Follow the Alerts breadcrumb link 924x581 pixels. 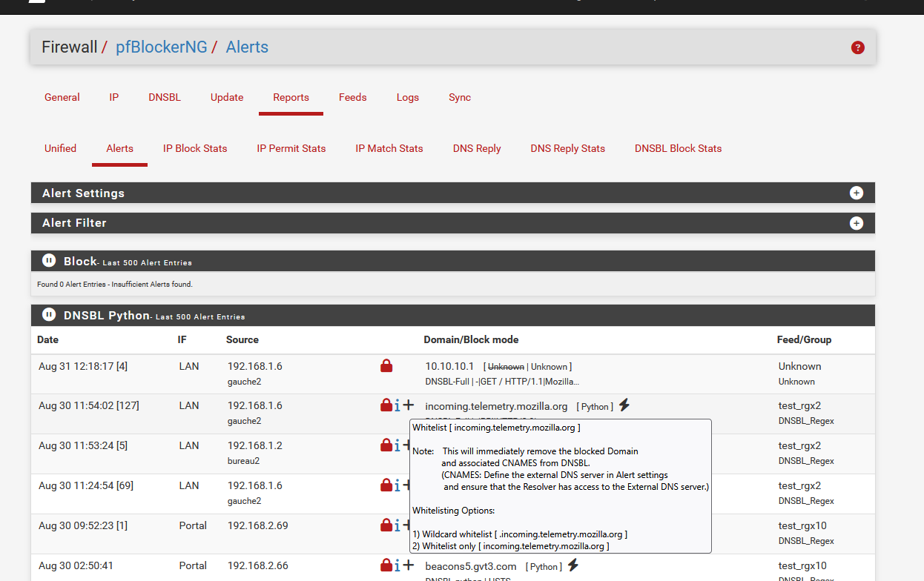(x=247, y=47)
